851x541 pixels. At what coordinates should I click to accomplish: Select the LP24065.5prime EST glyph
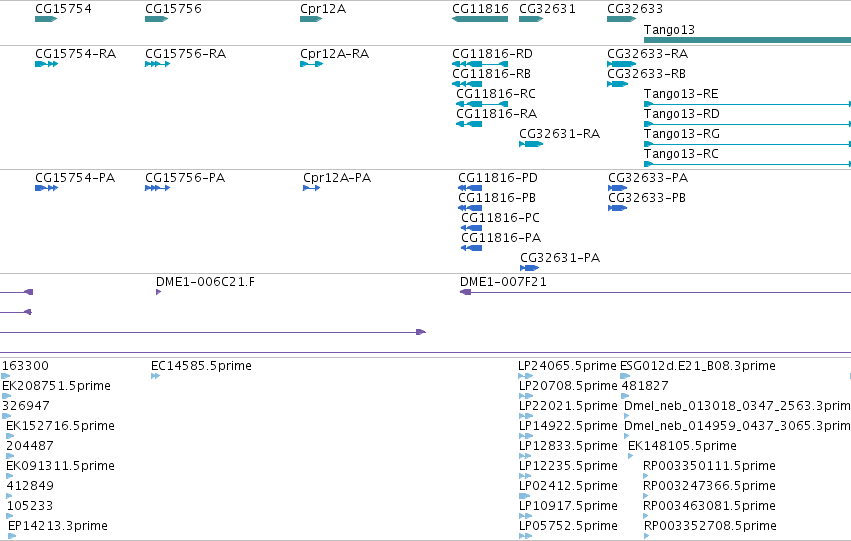pos(525,376)
